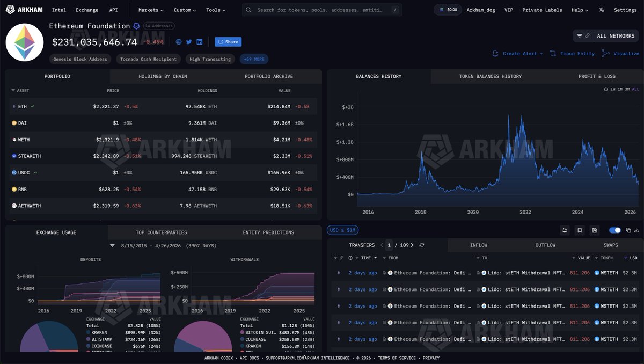
Task: Open the Ethereum Foundation Twitter icon
Action: coord(189,42)
